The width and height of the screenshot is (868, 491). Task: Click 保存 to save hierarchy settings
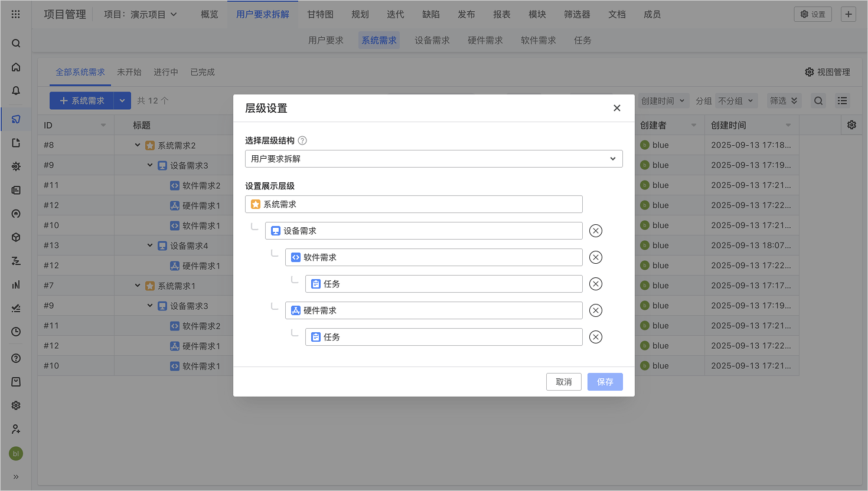tap(605, 382)
